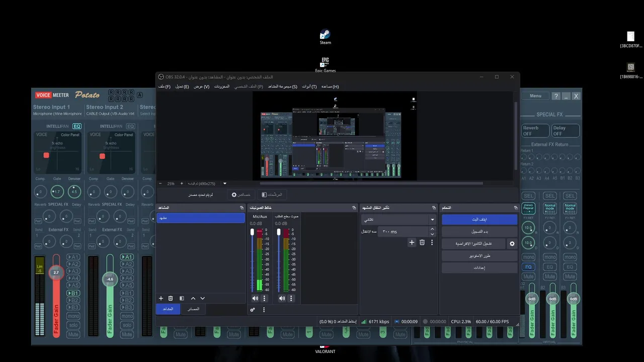This screenshot has width=644, height=362.
Task: Open the تعديل (E) menu in OBS
Action: click(x=182, y=86)
